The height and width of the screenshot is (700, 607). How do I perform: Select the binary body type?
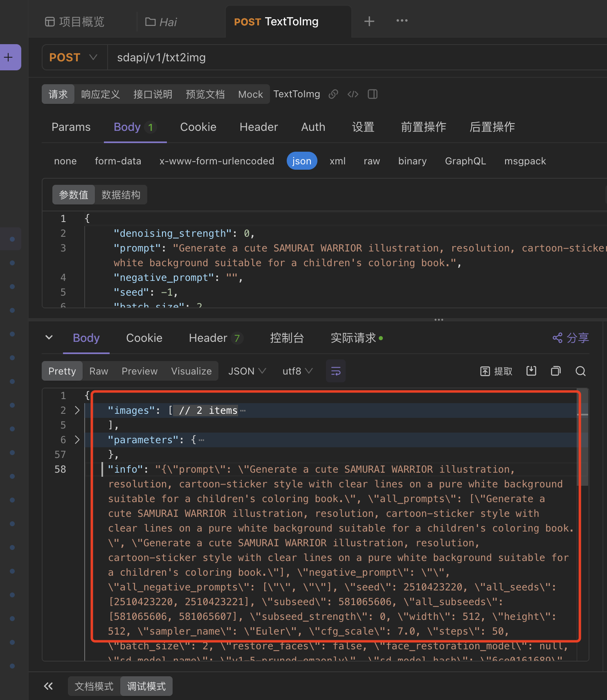point(412,161)
